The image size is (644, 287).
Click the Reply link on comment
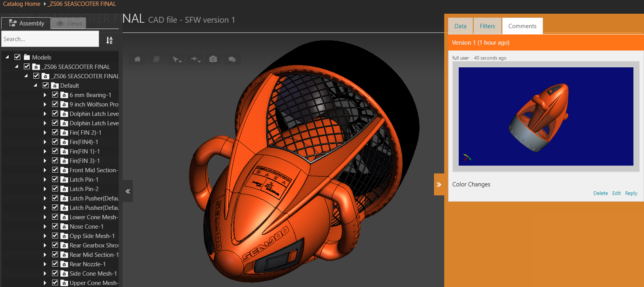631,193
